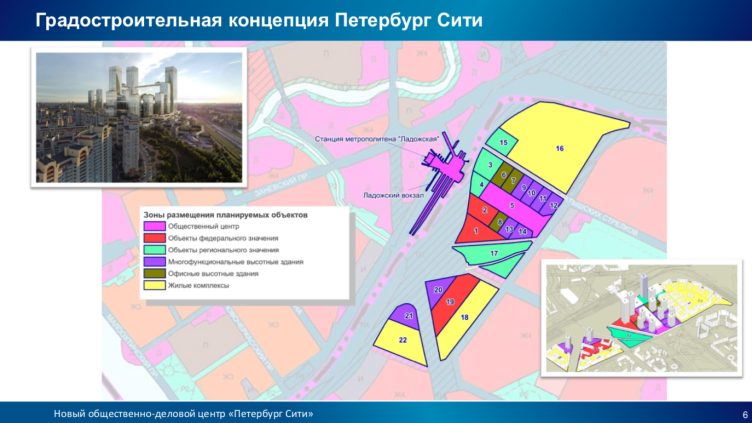752x423 pixels.
Task: Click the footer text about Петербург Сити
Action: pos(183,413)
